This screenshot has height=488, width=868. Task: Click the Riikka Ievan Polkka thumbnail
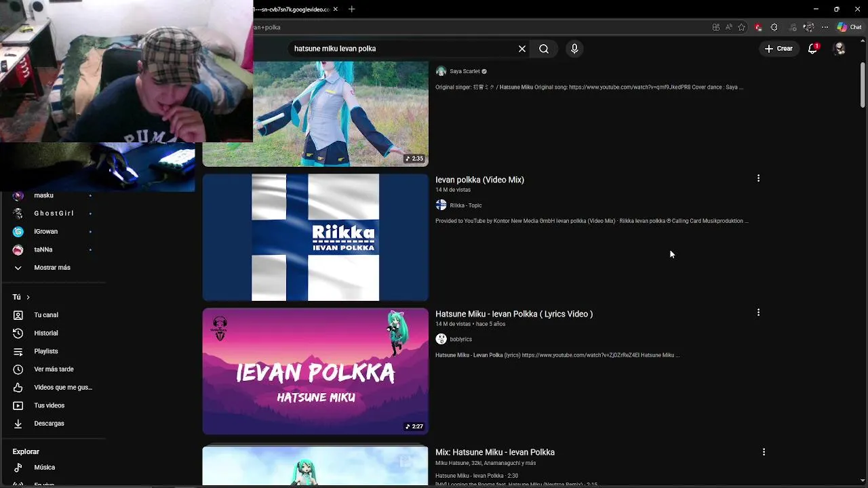315,237
